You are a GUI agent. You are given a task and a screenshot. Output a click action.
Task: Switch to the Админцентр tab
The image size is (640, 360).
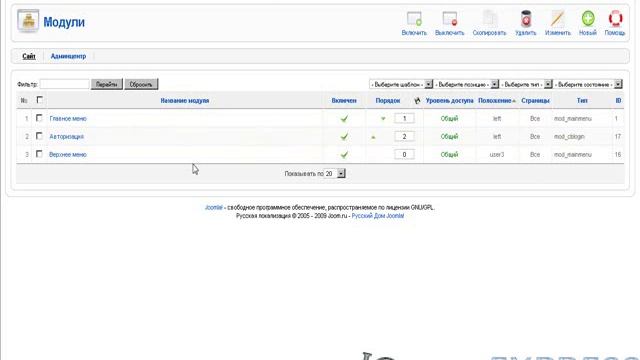68,56
